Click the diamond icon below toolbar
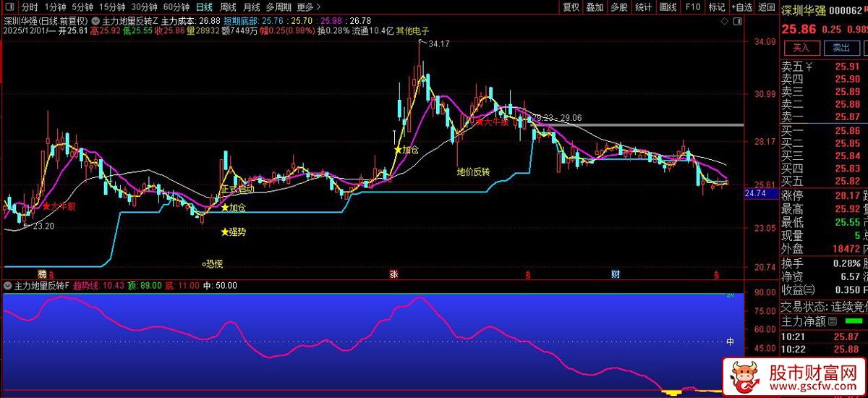868x398 pixels. [x=723, y=22]
